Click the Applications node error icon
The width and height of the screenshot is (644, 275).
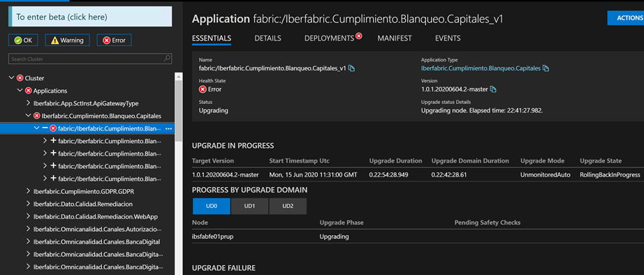(x=28, y=91)
